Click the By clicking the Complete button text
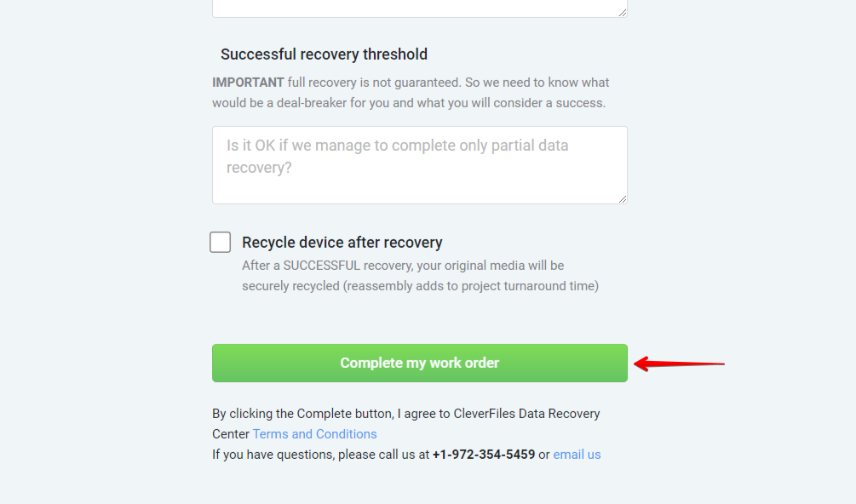The width and height of the screenshot is (856, 504). pyautogui.click(x=302, y=414)
